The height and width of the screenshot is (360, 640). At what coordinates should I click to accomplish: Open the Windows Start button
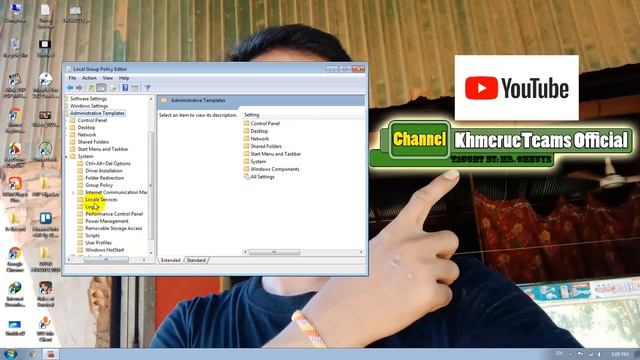pos(9,354)
